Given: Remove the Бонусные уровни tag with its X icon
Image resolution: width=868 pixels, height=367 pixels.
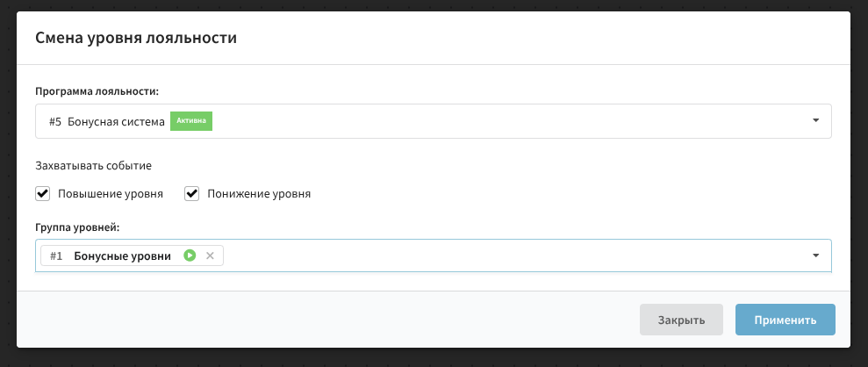Looking at the screenshot, I should coord(210,255).
